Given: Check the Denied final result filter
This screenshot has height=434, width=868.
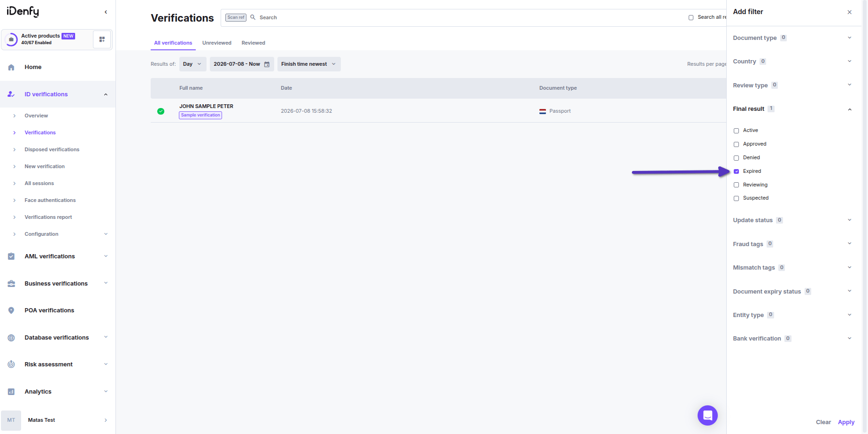Looking at the screenshot, I should pyautogui.click(x=736, y=158).
